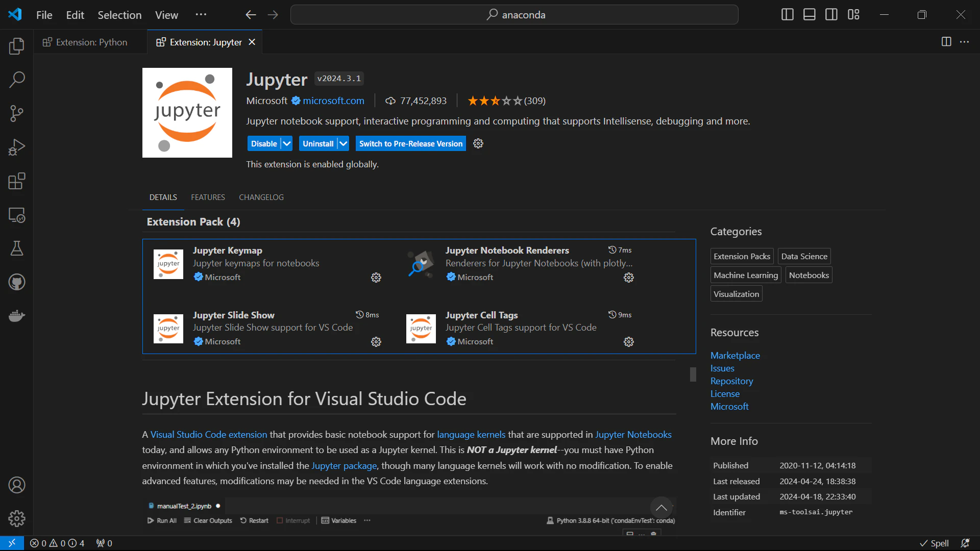Open Run and Debug view

coord(17,147)
